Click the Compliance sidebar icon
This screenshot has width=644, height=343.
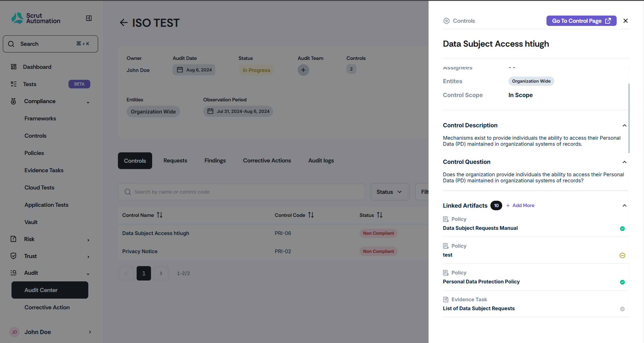[x=14, y=101]
